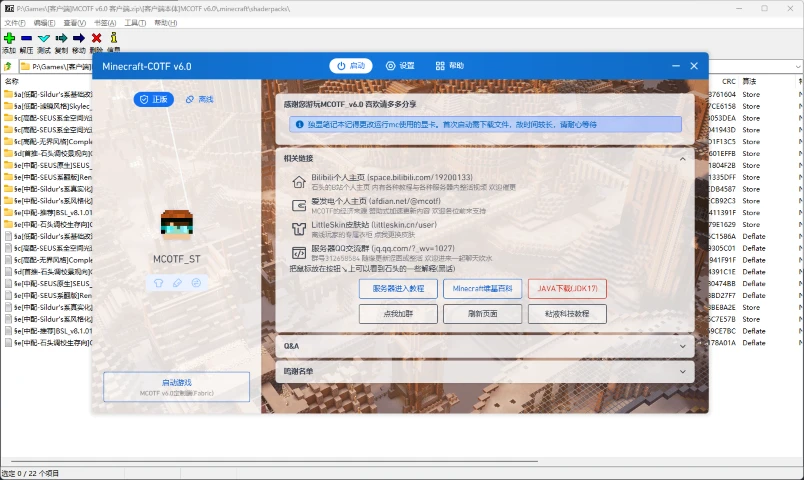
Task: Click the 点我加群 button
Action: pos(398,314)
